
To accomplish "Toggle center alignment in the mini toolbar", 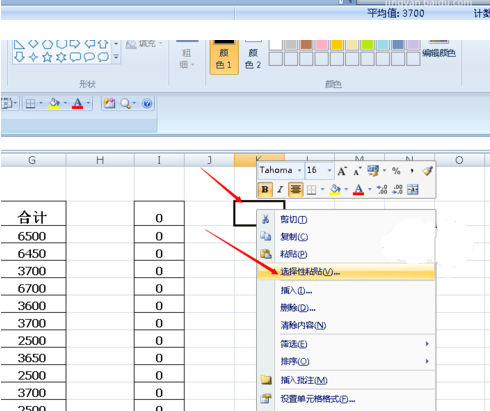I will pyautogui.click(x=296, y=190).
